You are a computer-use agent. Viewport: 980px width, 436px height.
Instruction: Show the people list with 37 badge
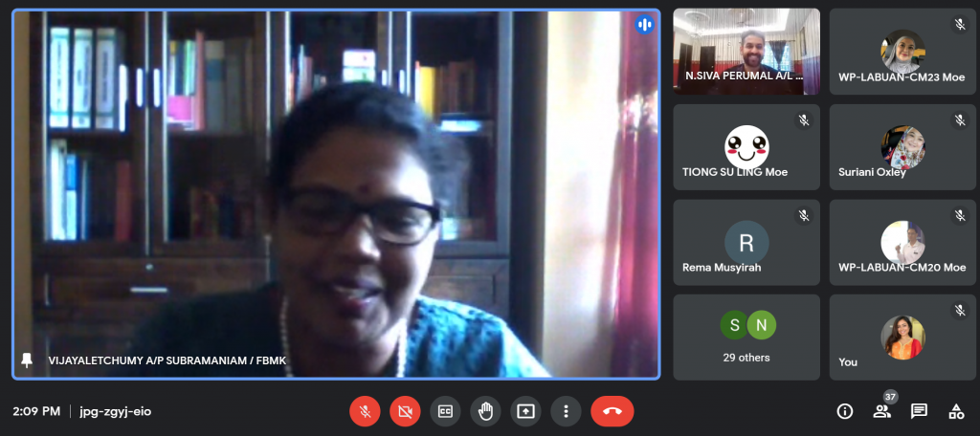point(881,411)
